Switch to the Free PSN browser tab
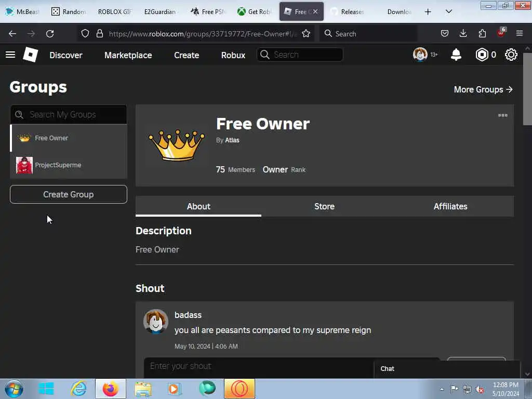This screenshot has width=532, height=399. [207, 11]
